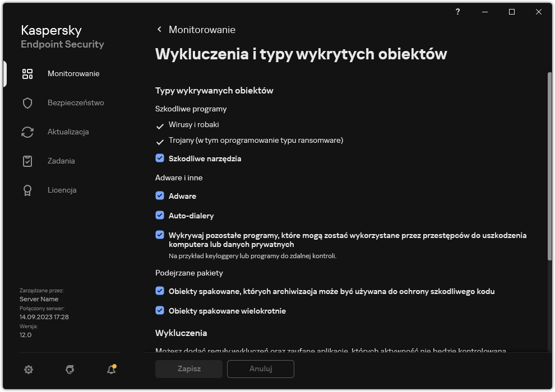Select the Aktualizacja shield icon
555x392 pixels.
pyautogui.click(x=27, y=132)
